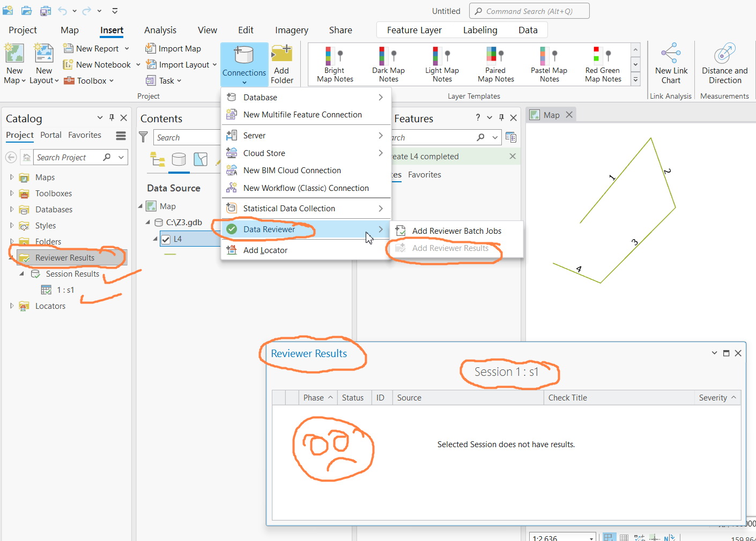Expand the Maps node in the Catalog

click(12, 177)
